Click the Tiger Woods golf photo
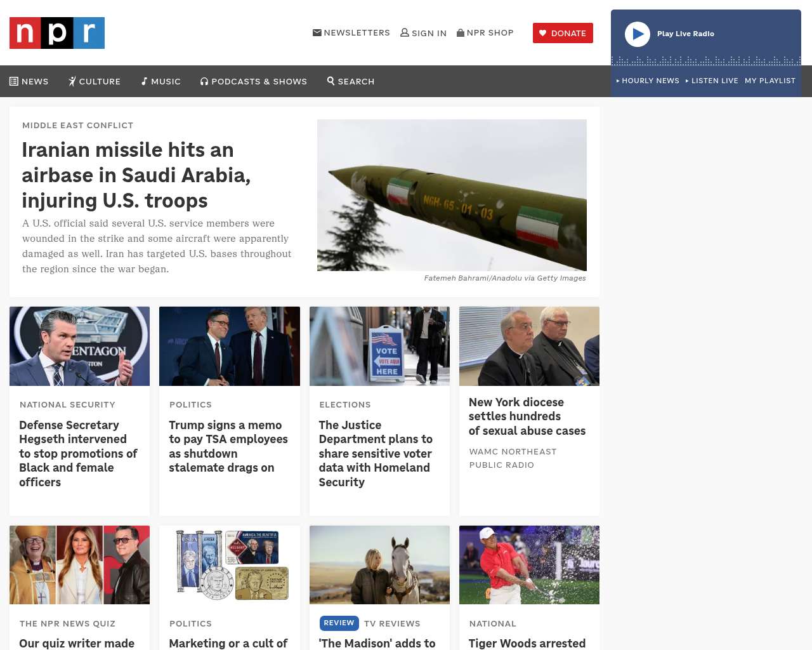 pos(529,565)
